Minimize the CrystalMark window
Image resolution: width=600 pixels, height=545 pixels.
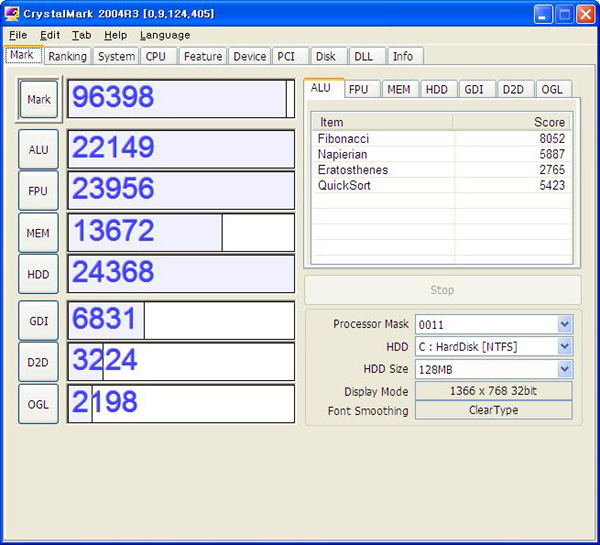point(543,15)
